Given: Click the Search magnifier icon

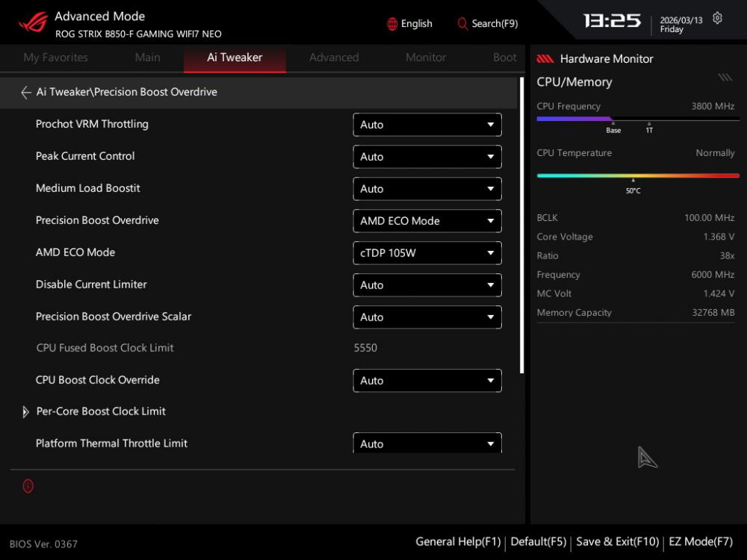Looking at the screenshot, I should click(x=462, y=24).
